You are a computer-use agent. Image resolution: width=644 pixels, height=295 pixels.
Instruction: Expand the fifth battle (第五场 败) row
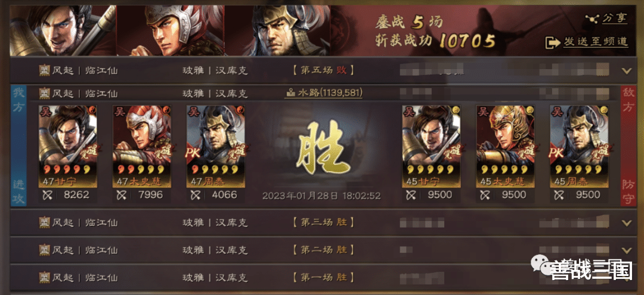pos(626,70)
